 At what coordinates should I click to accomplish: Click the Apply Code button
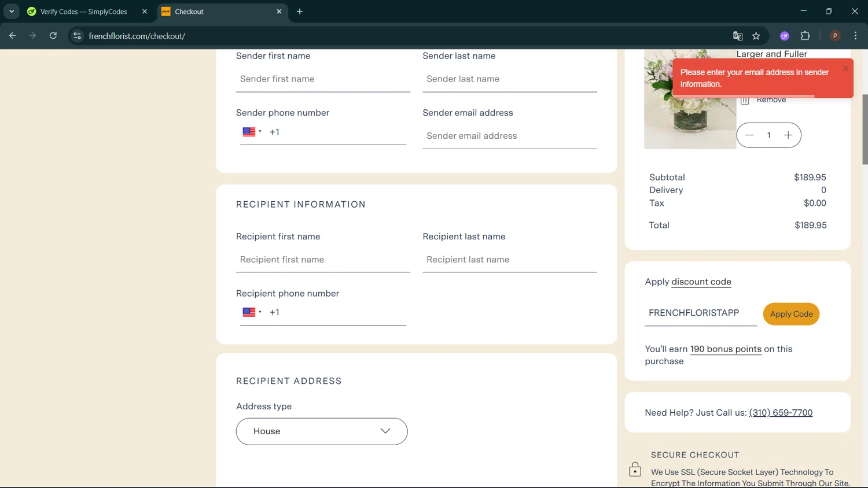pos(791,314)
